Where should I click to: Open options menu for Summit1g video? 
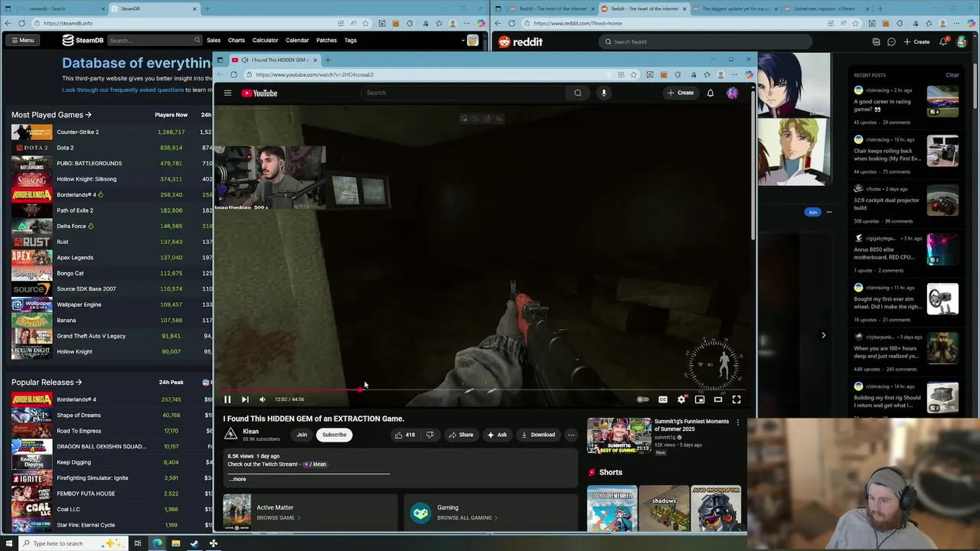coord(738,422)
